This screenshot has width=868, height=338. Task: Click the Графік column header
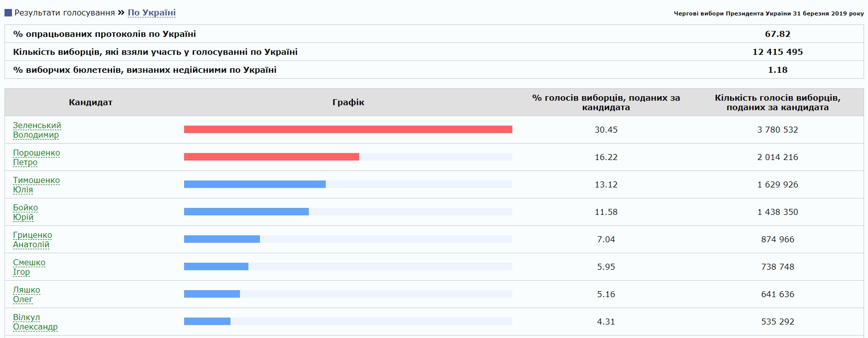click(x=348, y=102)
